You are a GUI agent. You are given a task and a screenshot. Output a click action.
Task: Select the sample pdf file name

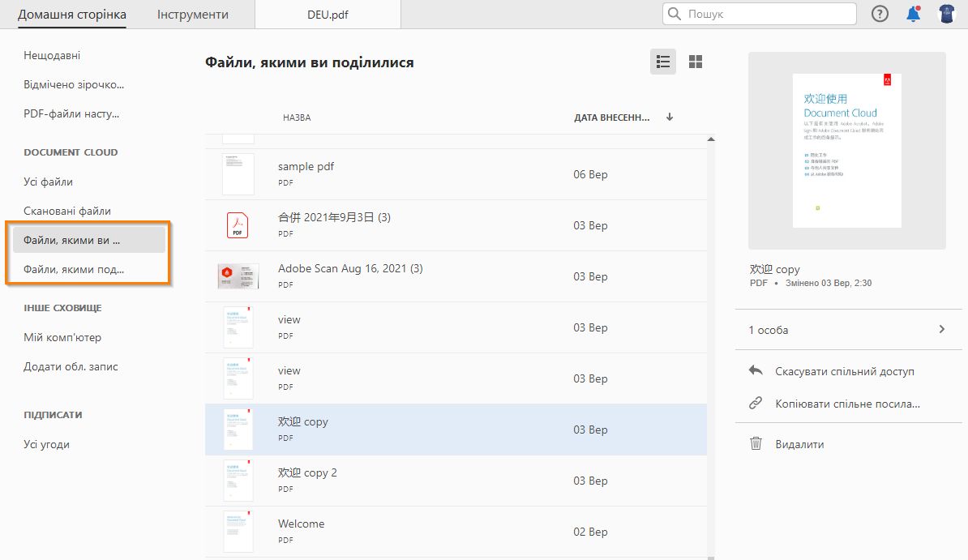[306, 166]
